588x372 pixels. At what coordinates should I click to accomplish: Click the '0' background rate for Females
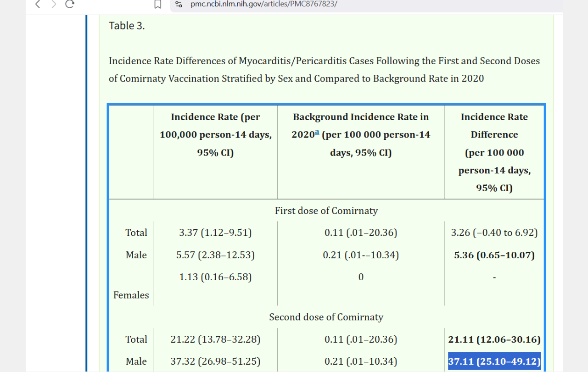pos(361,277)
